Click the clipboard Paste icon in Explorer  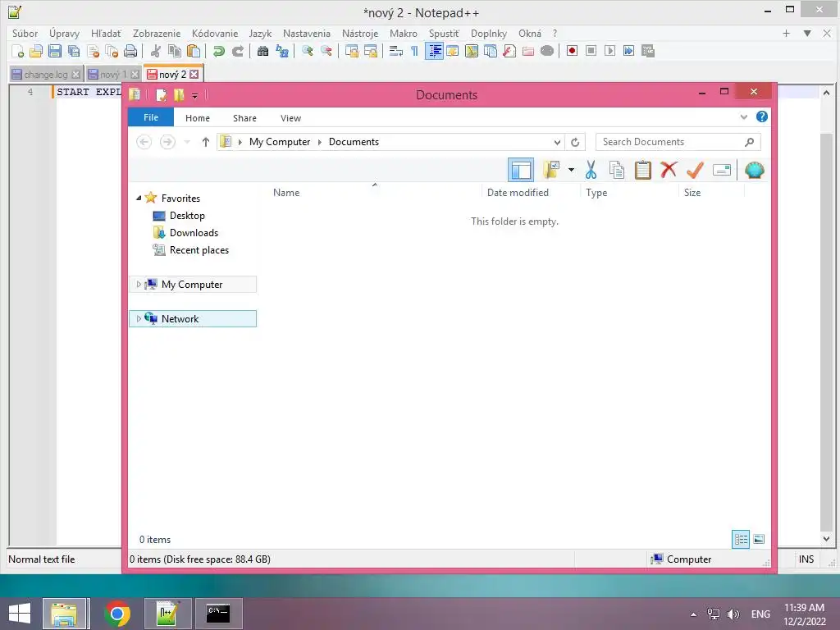coord(643,170)
